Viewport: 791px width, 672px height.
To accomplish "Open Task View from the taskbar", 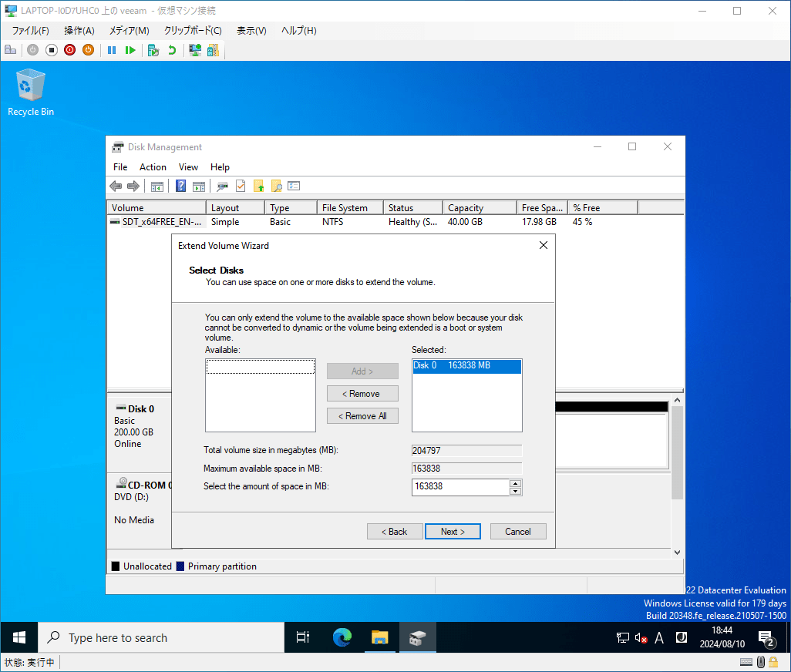I will (303, 638).
